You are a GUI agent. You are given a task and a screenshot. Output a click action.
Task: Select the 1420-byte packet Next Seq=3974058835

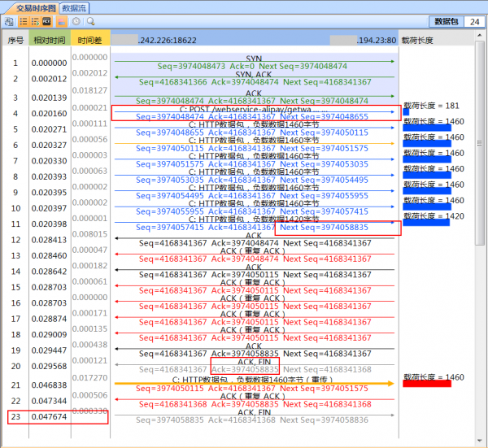pyautogui.click(x=255, y=224)
